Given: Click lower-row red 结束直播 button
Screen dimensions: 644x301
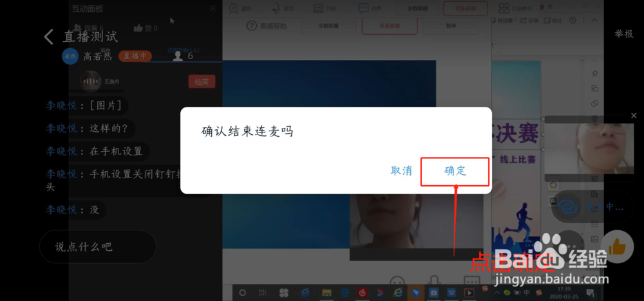Looking at the screenshot, I should pyautogui.click(x=390, y=26).
